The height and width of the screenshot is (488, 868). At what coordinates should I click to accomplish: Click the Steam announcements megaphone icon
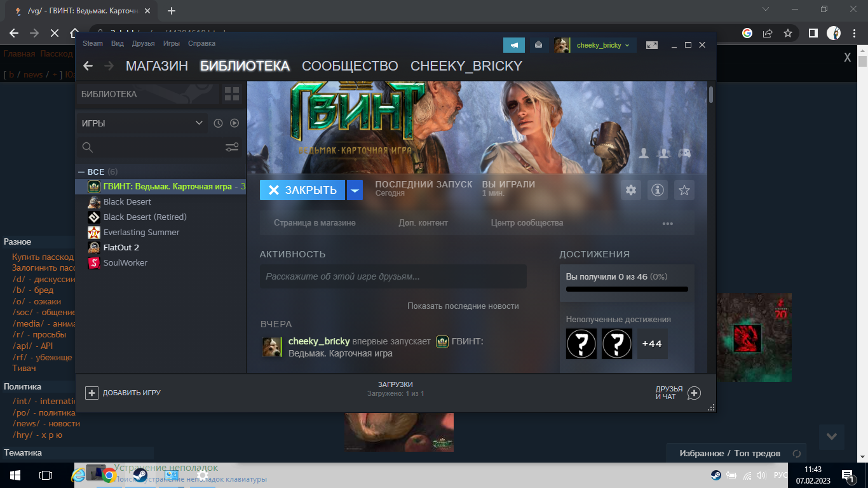click(x=514, y=45)
